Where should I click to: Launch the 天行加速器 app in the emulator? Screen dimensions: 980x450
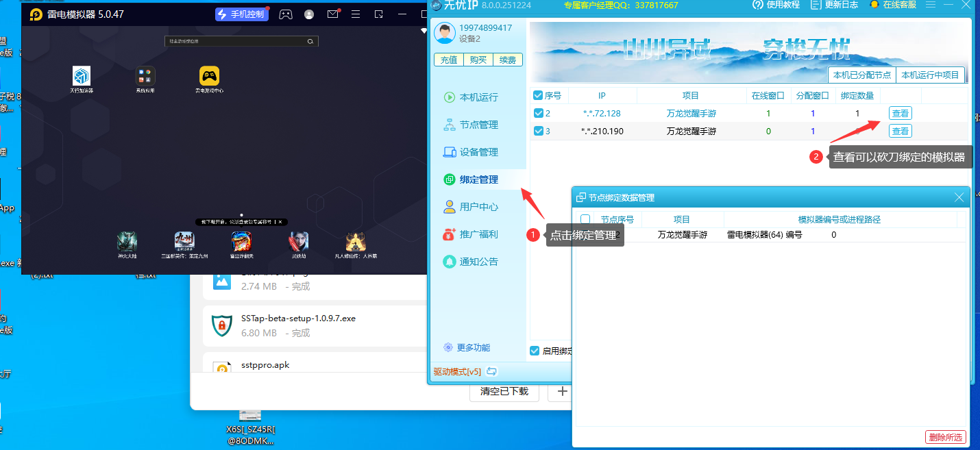[x=82, y=75]
